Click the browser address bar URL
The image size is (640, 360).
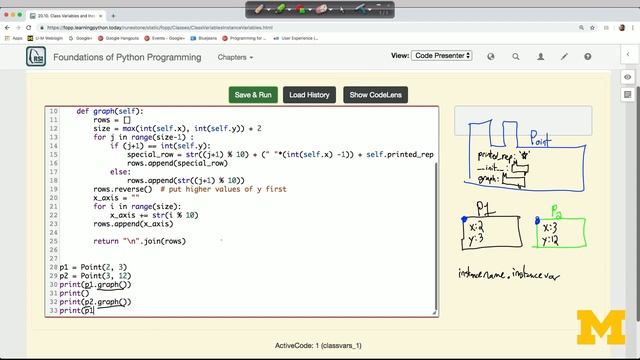click(160, 28)
